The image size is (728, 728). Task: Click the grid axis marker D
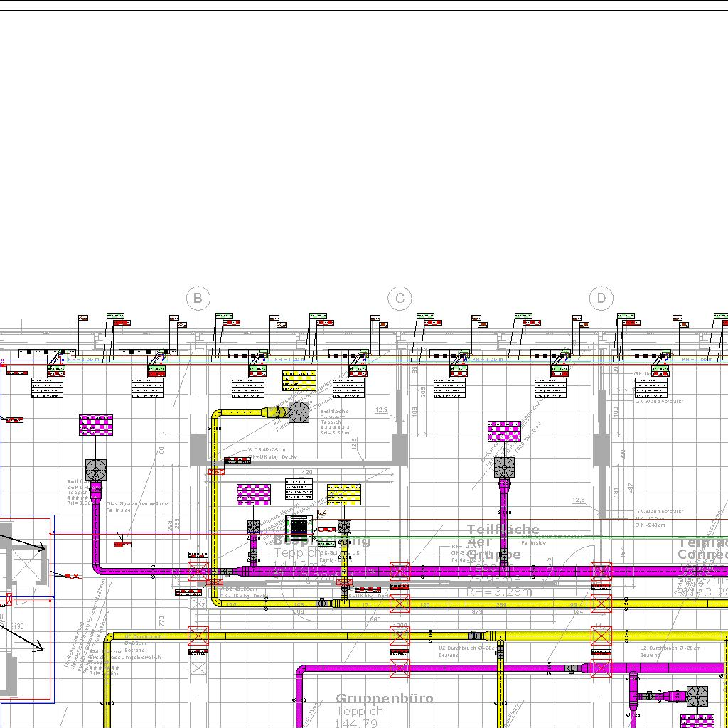(601, 298)
